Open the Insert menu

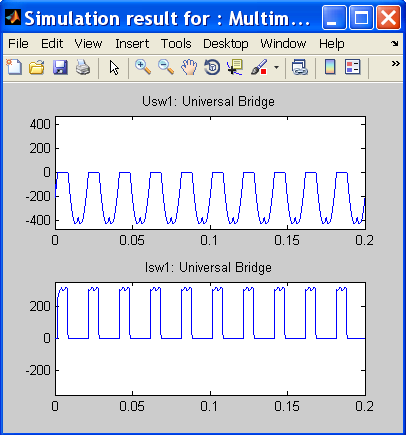tap(132, 44)
